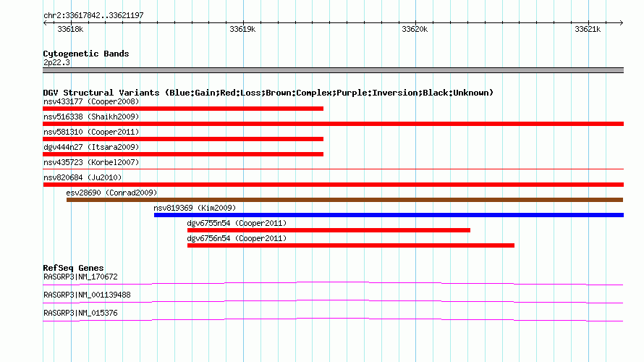Open esv28690 (Conrad2009) variant label
Viewport: 644px width, 362px height.
click(111, 193)
